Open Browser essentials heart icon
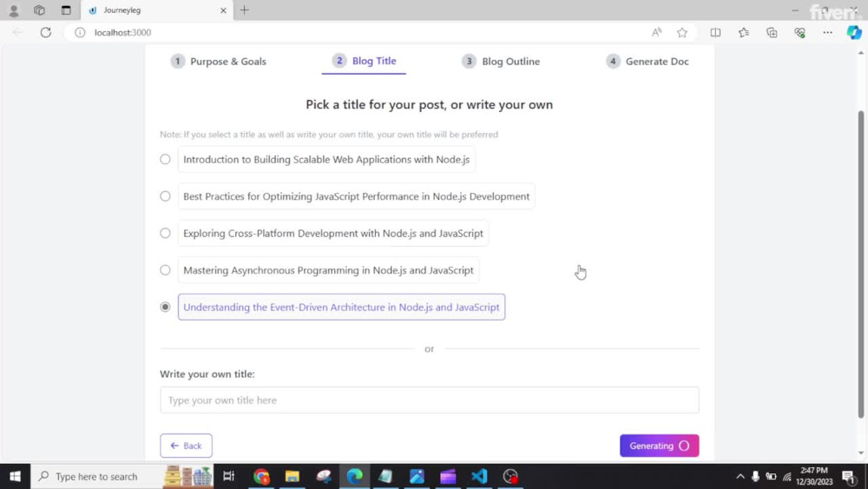The image size is (868, 489). [799, 33]
